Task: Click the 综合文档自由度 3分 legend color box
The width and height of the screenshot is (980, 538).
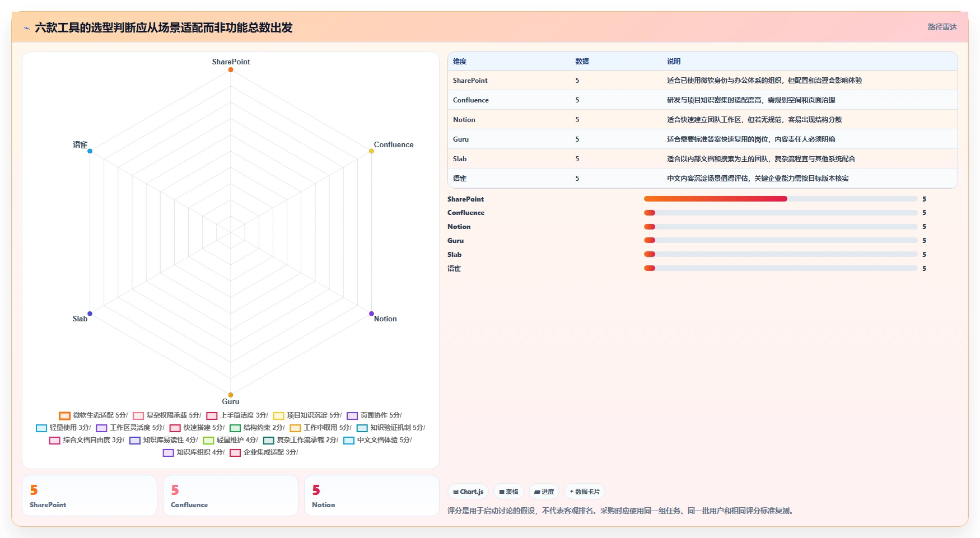Action: 54,441
